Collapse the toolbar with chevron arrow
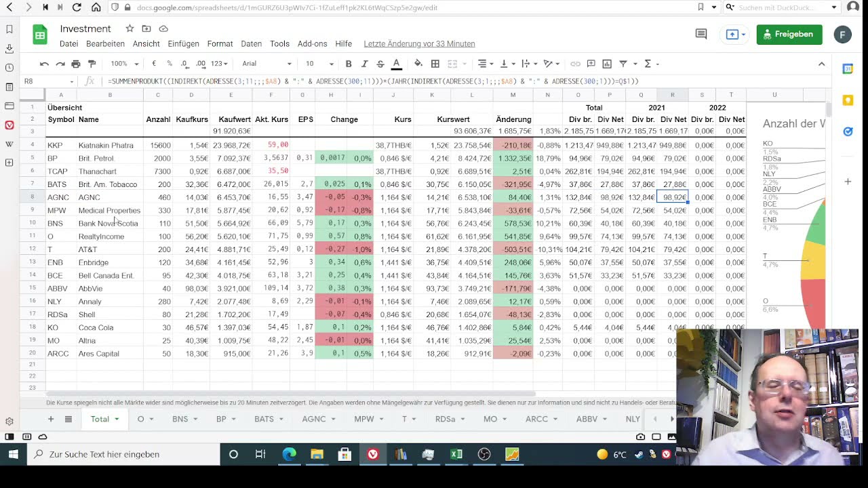The width and height of the screenshot is (868, 488). coord(822,64)
